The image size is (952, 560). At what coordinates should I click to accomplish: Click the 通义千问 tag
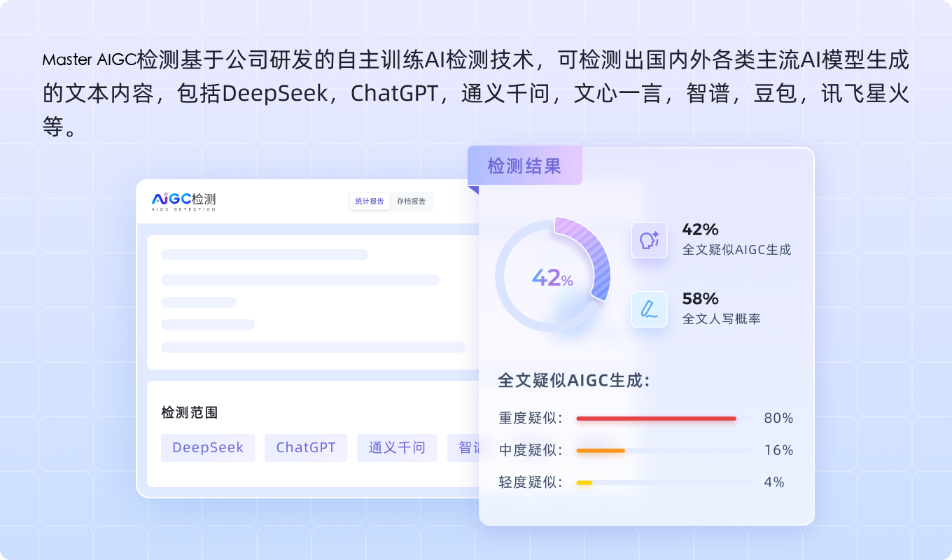tap(397, 448)
